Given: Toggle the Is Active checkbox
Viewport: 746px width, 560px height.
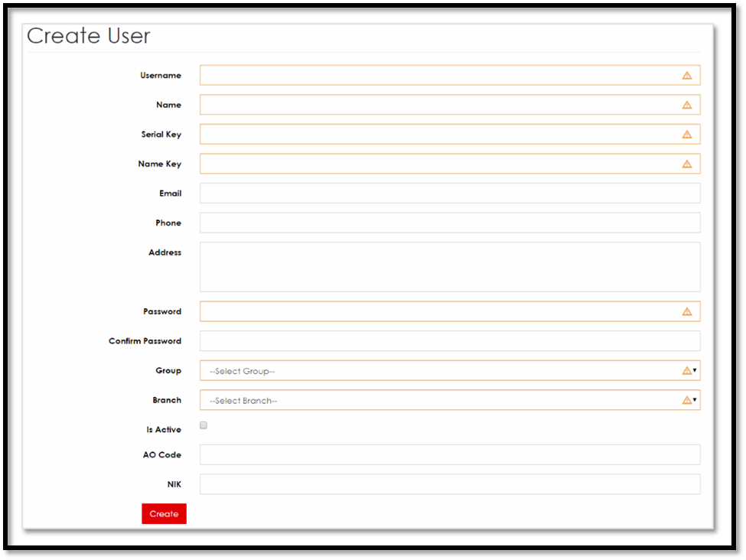Looking at the screenshot, I should coord(204,425).
